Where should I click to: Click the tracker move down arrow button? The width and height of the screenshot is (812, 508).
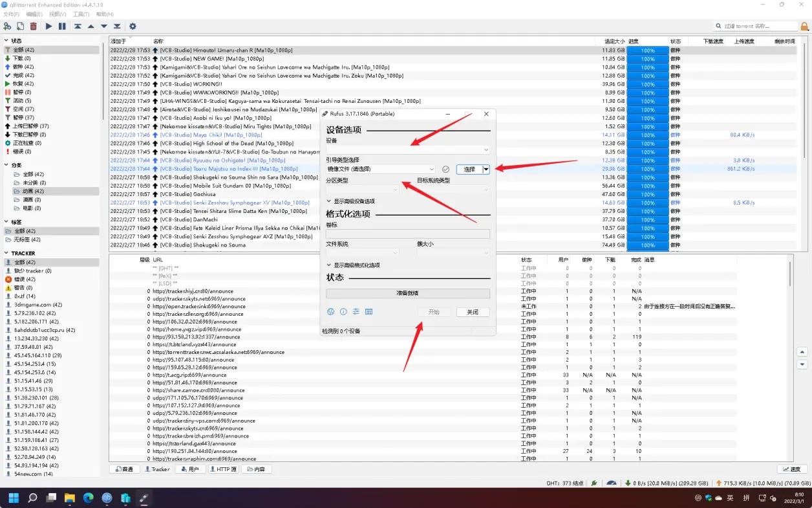click(802, 365)
